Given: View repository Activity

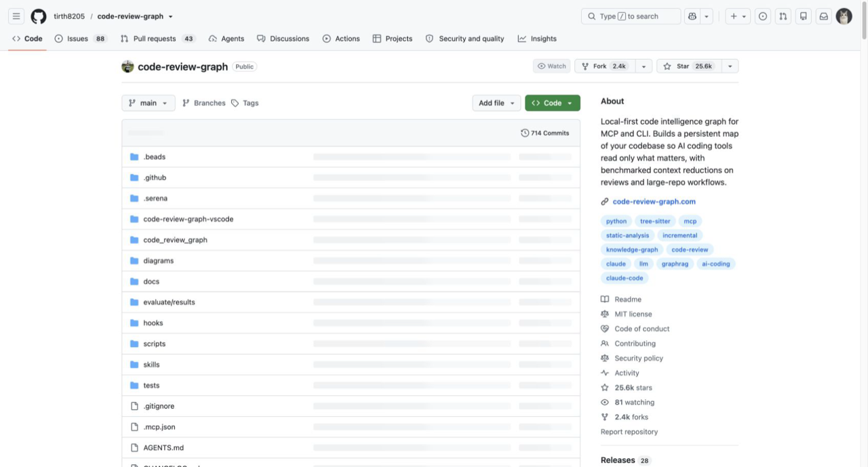Looking at the screenshot, I should (620, 373).
